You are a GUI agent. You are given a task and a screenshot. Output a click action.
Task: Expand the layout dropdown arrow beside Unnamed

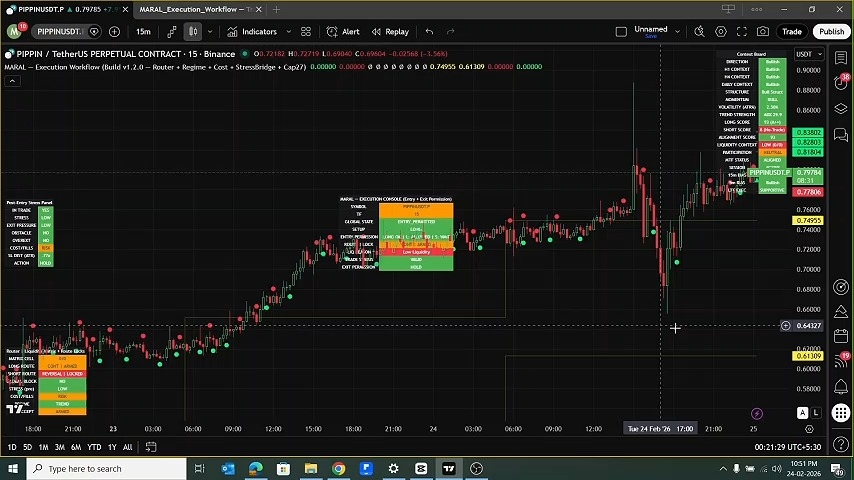678,32
